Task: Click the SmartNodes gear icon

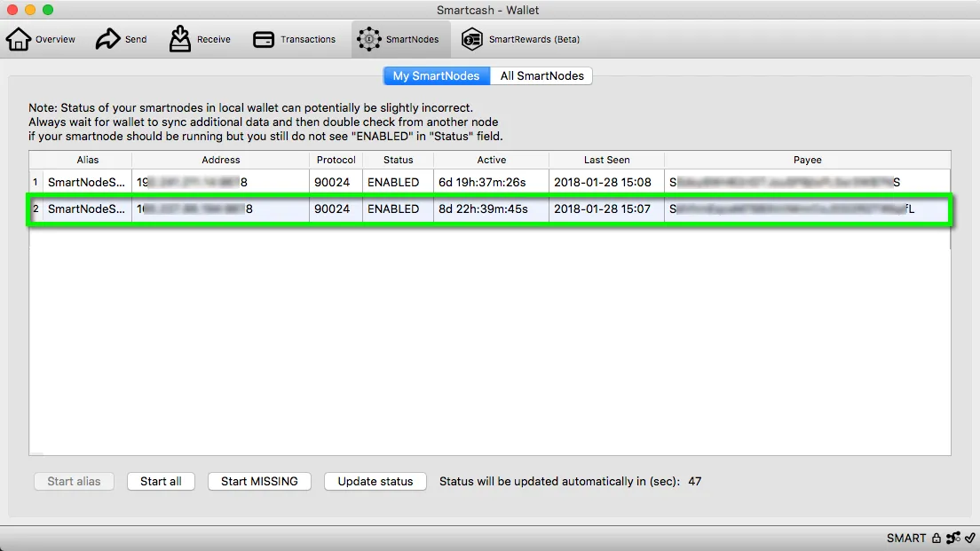Action: pos(368,39)
